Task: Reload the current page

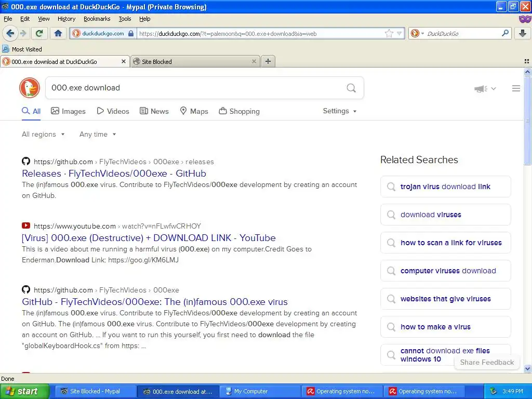Action: click(39, 33)
